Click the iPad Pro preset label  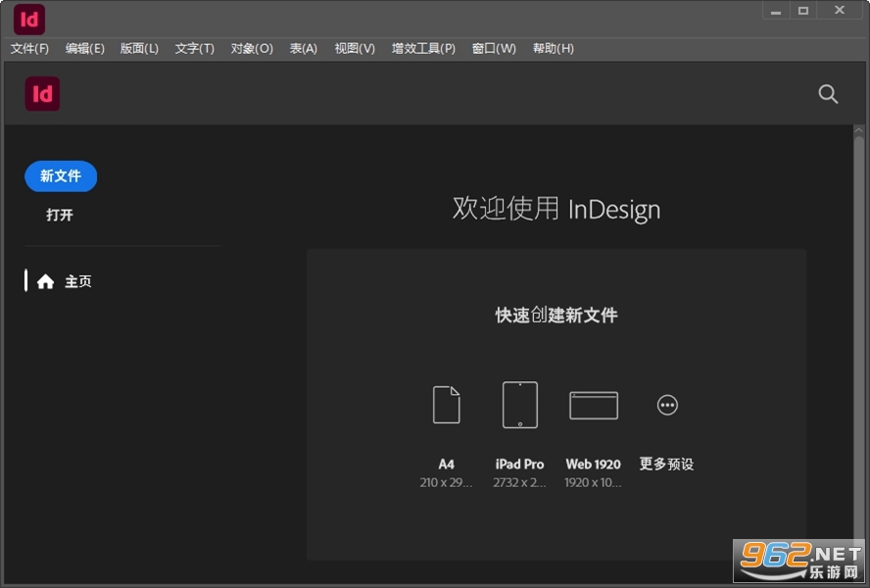click(x=520, y=465)
